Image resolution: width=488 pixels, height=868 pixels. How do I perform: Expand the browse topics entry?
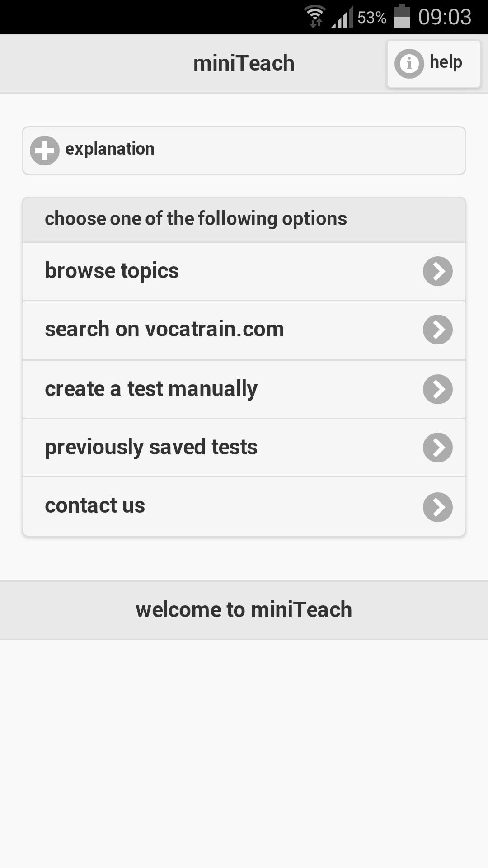click(181, 271)
